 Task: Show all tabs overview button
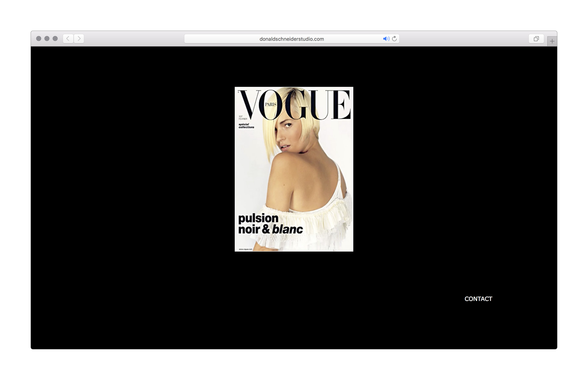pyautogui.click(x=536, y=39)
